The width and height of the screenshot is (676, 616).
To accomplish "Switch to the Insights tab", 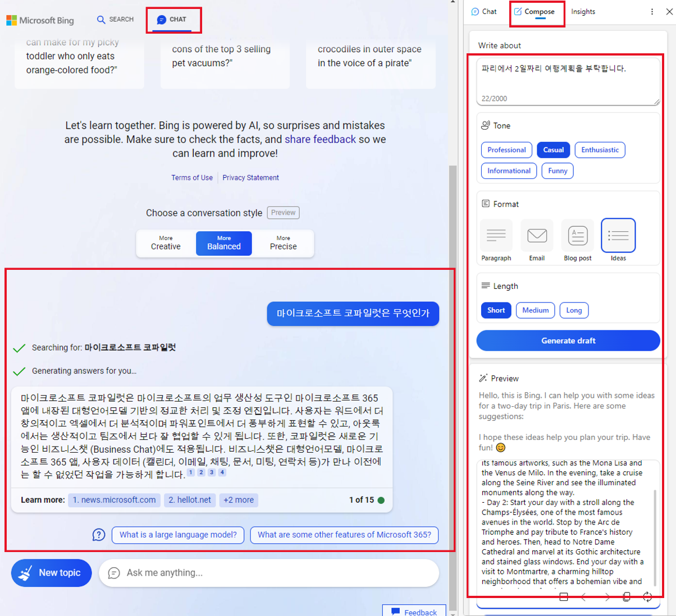I will [x=583, y=12].
